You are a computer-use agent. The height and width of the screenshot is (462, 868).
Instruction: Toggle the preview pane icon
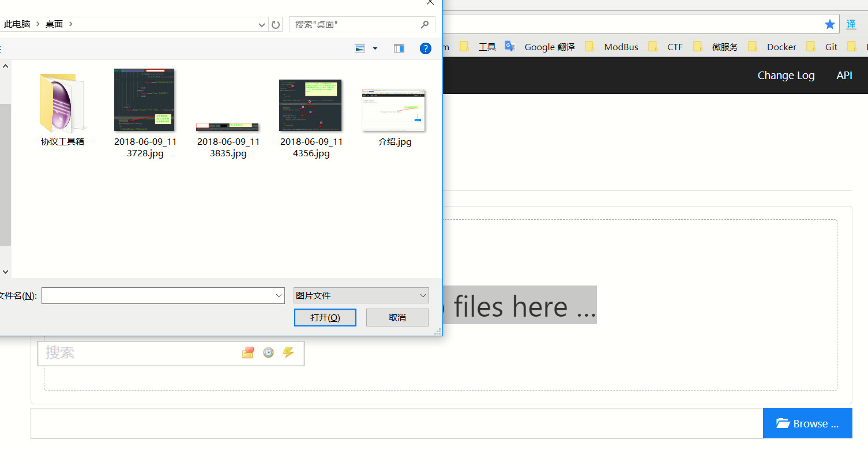point(399,48)
